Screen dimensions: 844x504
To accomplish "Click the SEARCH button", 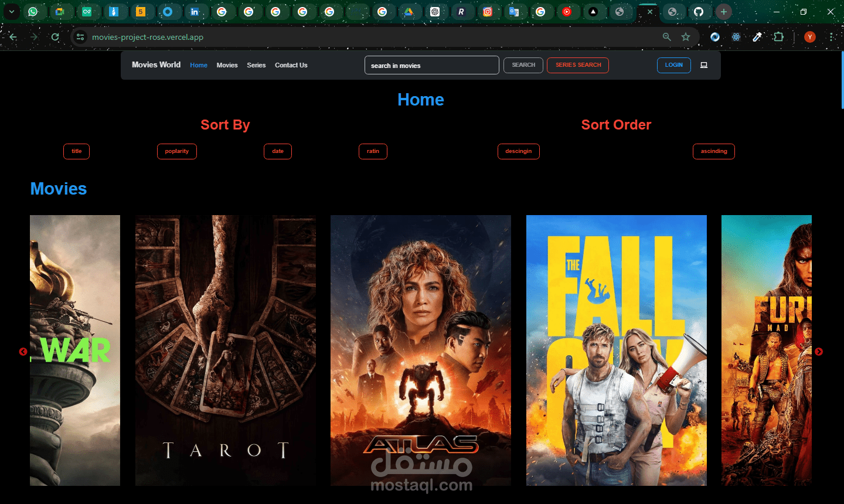I will pyautogui.click(x=523, y=65).
